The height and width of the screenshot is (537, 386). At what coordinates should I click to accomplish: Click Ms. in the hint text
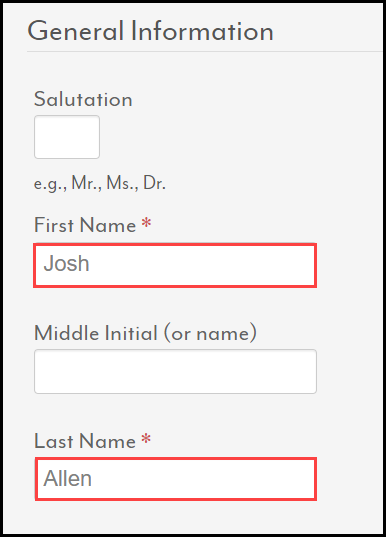pyautogui.click(x=122, y=183)
